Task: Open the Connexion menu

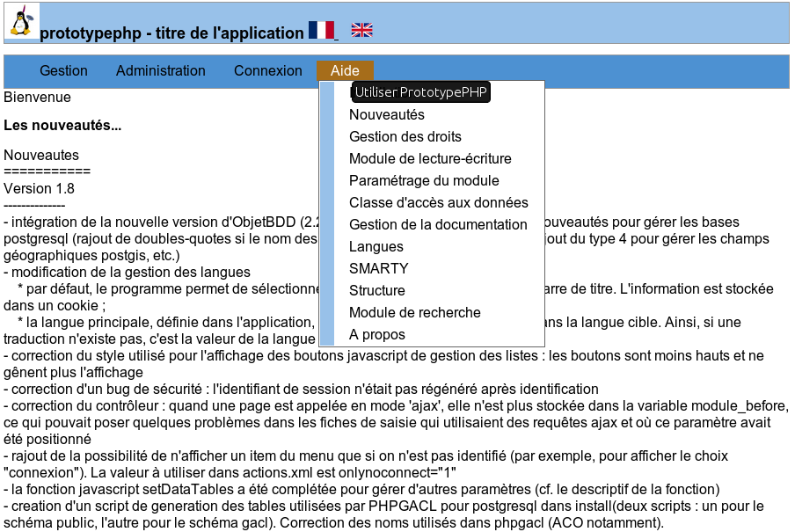Action: [x=268, y=70]
